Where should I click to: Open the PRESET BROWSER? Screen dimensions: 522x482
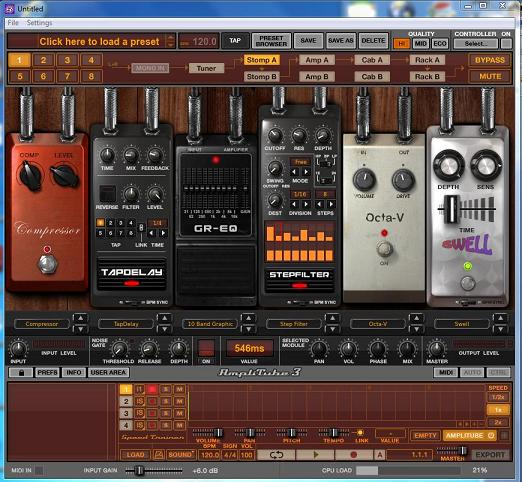point(271,41)
